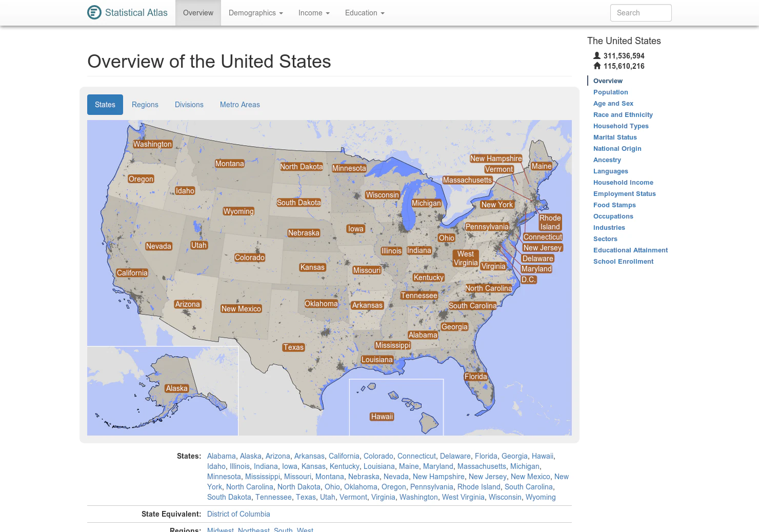The image size is (759, 532).
Task: Expand the Education dropdown
Action: coord(364,13)
